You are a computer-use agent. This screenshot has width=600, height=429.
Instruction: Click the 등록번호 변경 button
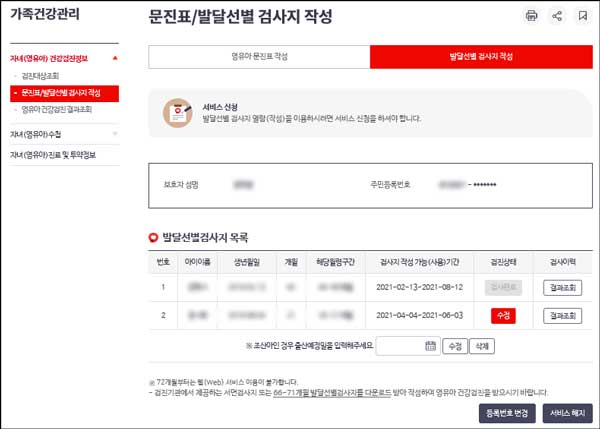(x=507, y=413)
